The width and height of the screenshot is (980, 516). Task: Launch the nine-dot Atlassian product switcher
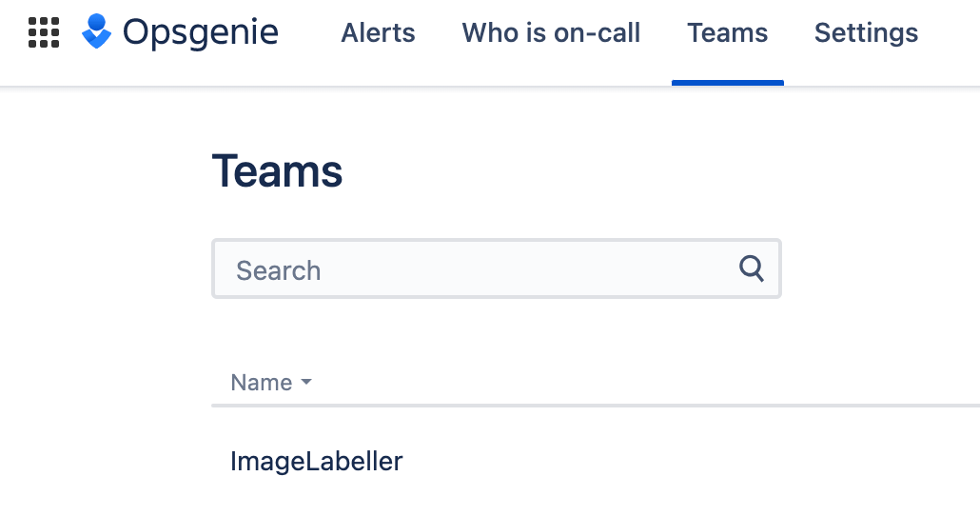coord(44,33)
